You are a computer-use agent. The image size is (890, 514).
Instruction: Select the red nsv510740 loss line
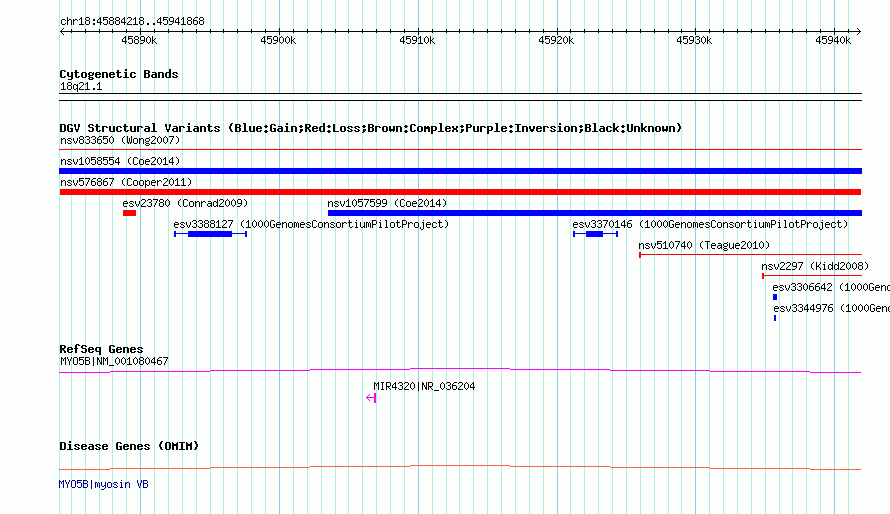coord(750,255)
